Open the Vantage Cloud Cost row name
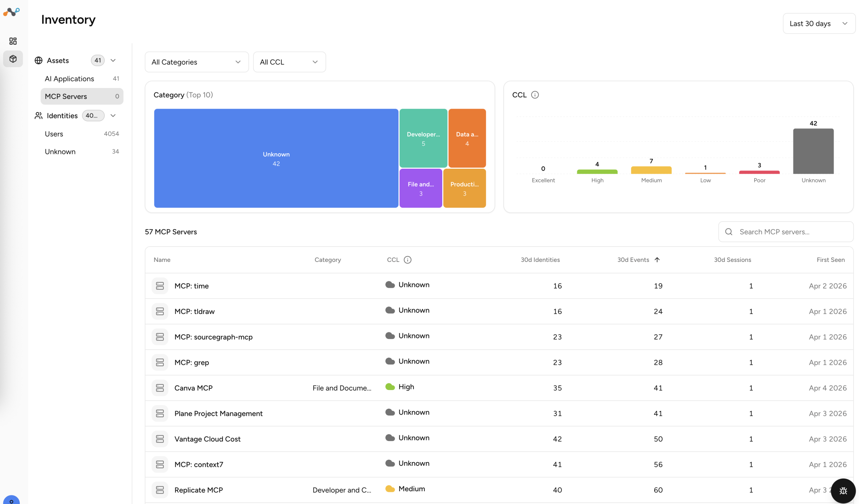 [x=208, y=439]
